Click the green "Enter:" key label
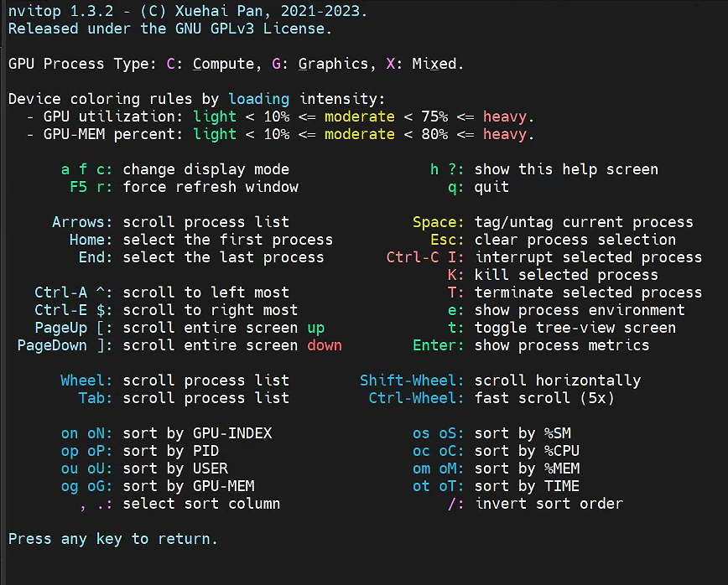 pos(439,345)
